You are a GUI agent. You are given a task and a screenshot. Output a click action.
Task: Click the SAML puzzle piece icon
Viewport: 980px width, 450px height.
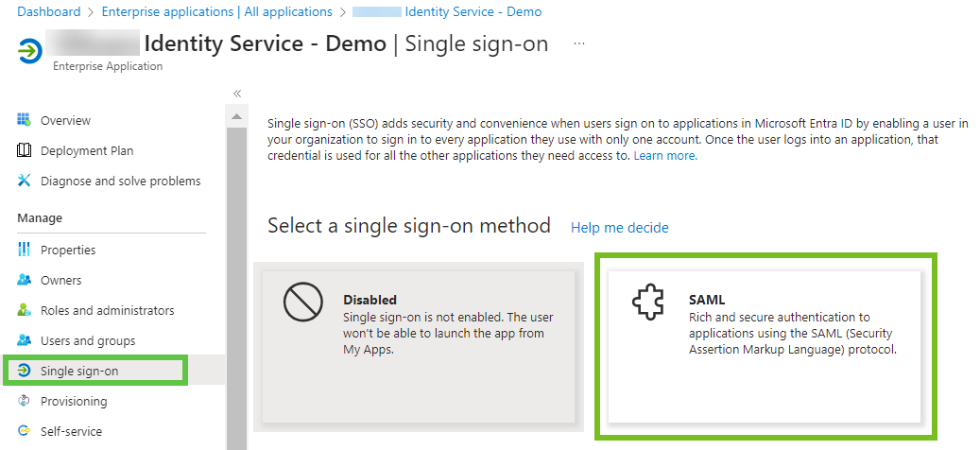pos(647,303)
